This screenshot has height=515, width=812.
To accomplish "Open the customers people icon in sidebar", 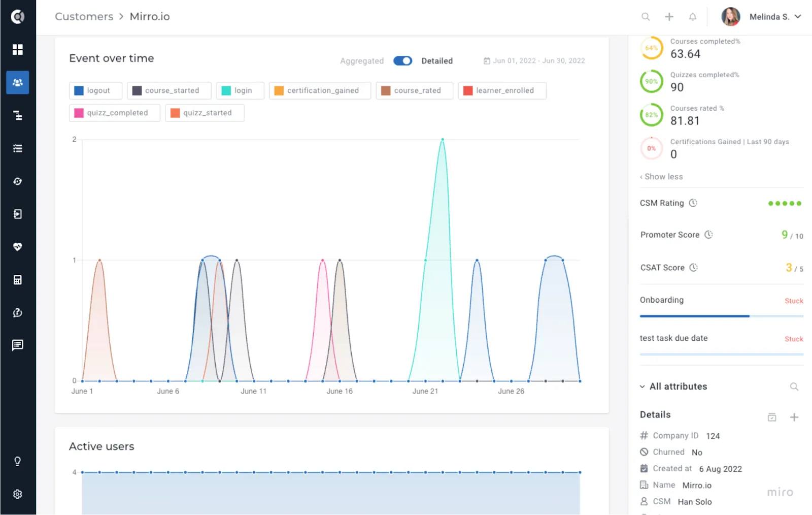I will coord(18,82).
